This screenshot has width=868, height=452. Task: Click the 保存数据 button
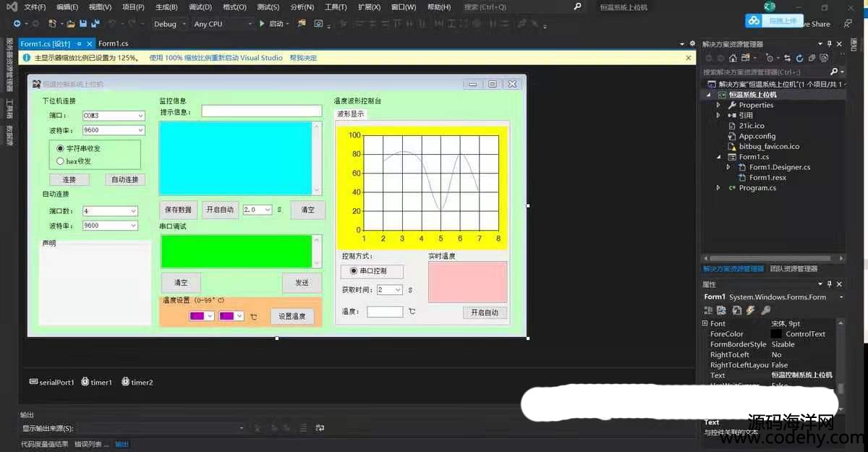(178, 210)
